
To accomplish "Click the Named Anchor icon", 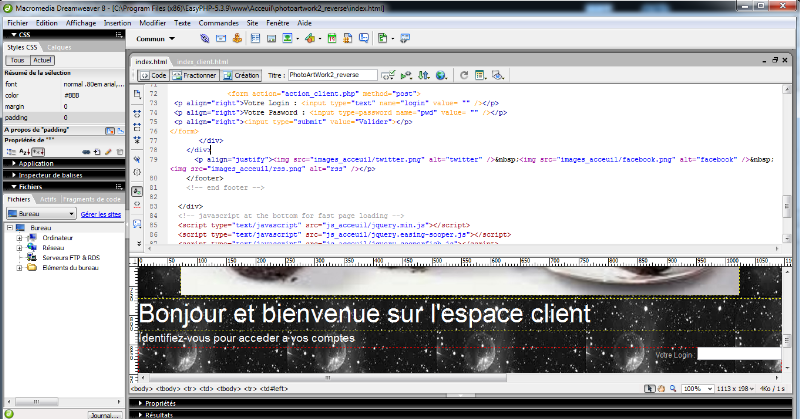I will point(237,39).
